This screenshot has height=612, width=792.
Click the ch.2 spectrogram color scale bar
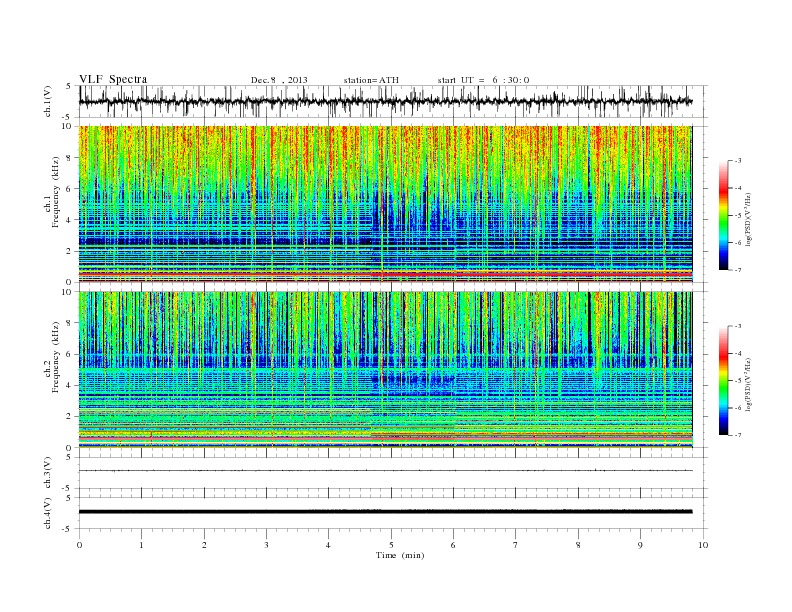coord(723,381)
